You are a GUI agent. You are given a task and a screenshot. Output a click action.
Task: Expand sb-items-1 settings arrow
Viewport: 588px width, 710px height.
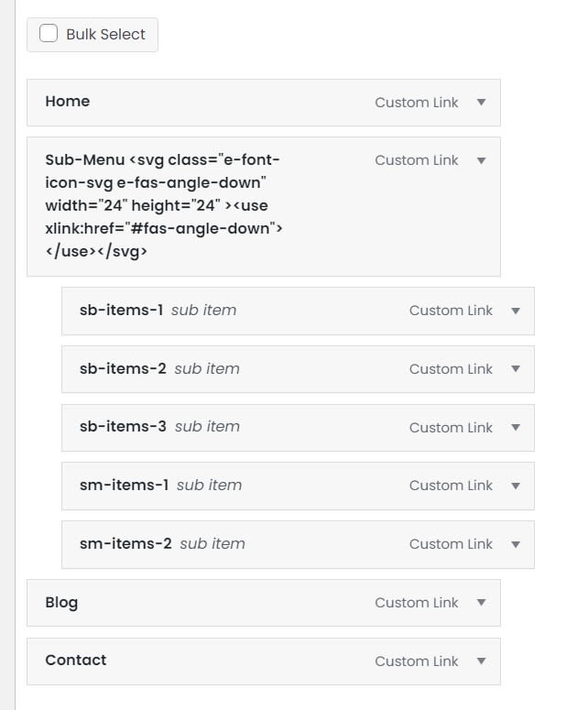[516, 311]
